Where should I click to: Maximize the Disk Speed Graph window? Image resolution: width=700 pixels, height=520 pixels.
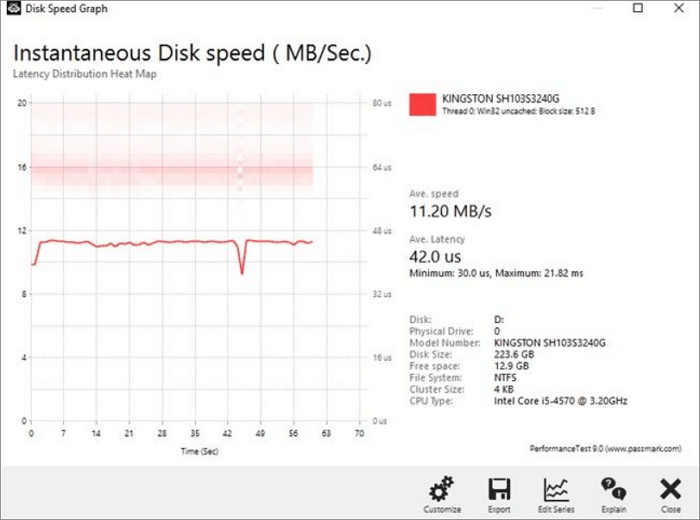638,9
